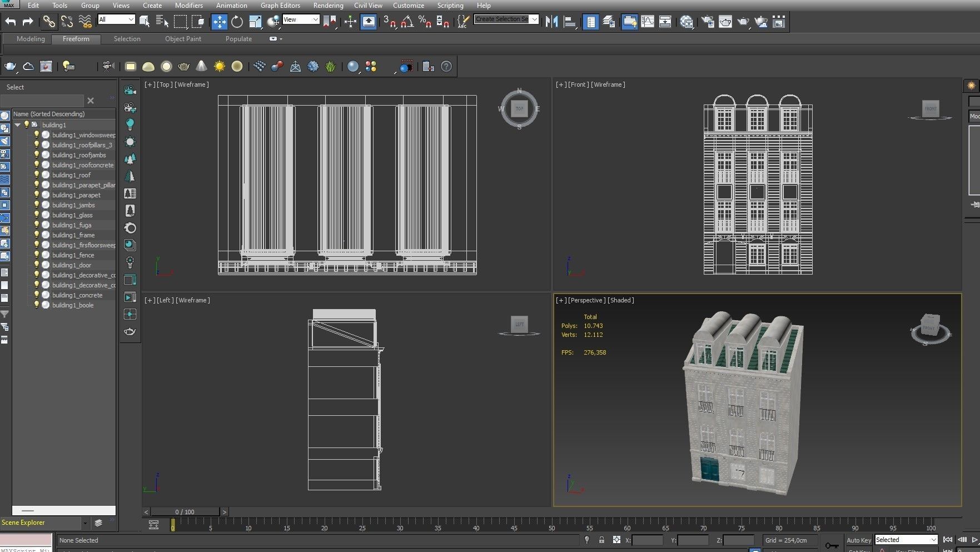The height and width of the screenshot is (552, 980).
Task: Activate Select and Rotate tool
Action: 237,22
